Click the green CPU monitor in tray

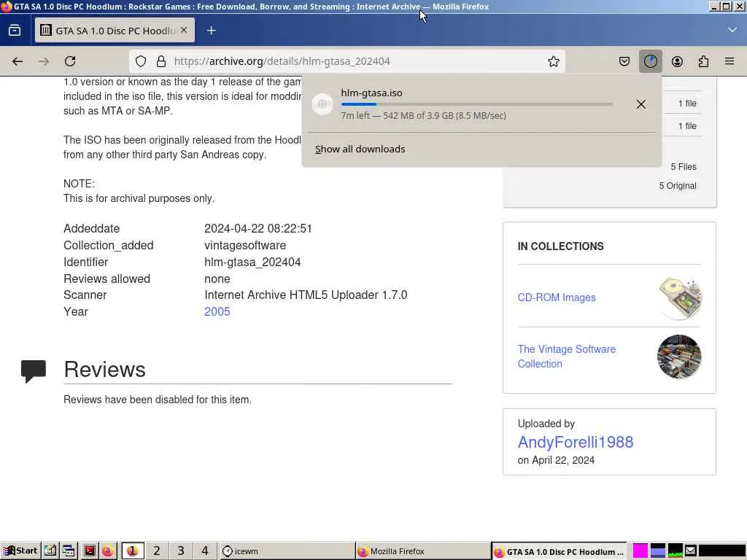[675, 551]
